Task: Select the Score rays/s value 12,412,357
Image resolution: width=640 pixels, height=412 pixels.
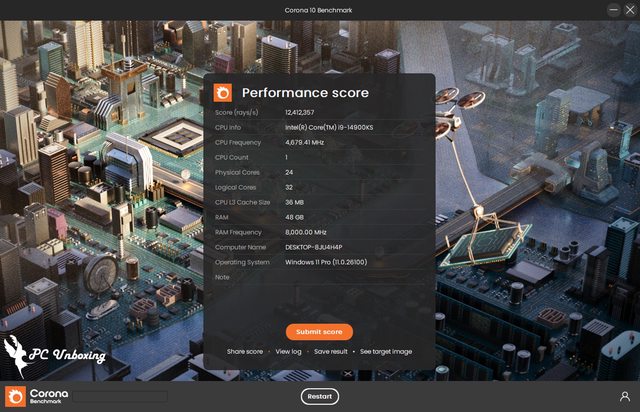Action: click(300, 112)
